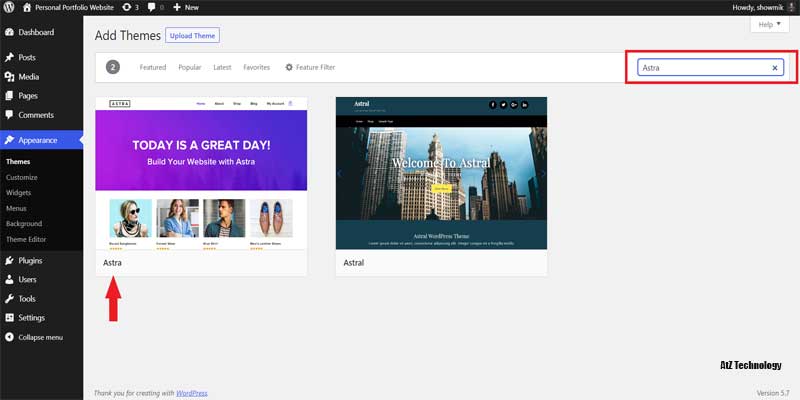The image size is (800, 400).
Task: Click the Media icon in sidebar
Action: (9, 77)
